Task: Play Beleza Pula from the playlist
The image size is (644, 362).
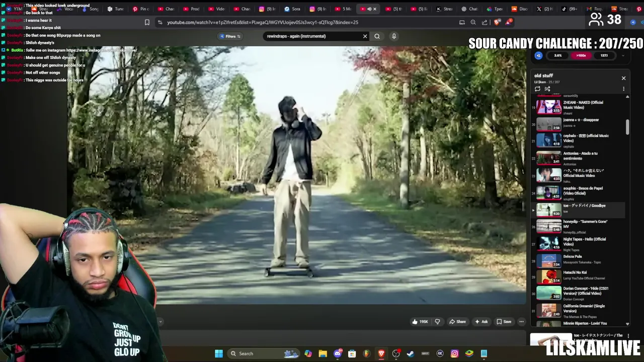Action: (579, 260)
